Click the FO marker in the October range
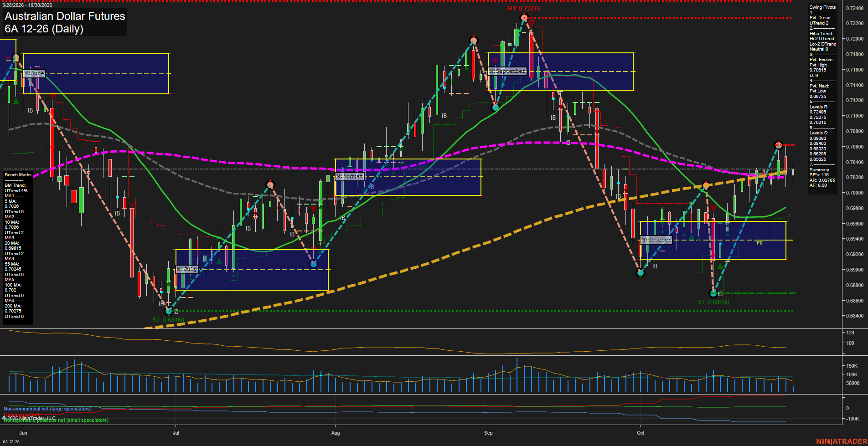Viewport: 868px width, 446px height. (759, 243)
